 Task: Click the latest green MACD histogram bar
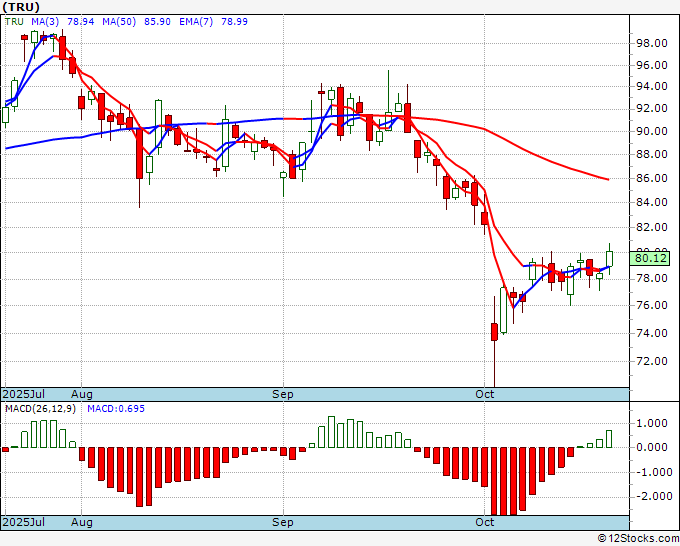[x=609, y=439]
